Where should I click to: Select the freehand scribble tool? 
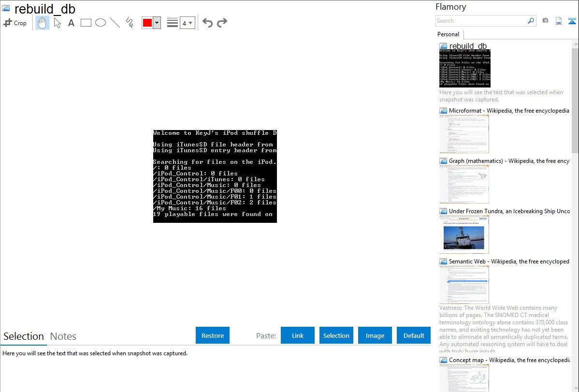tap(130, 23)
